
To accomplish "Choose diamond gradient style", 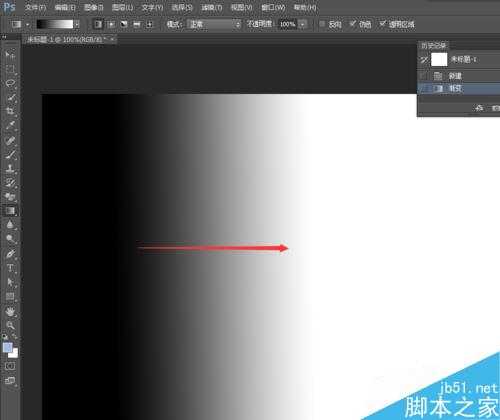I will point(149,24).
